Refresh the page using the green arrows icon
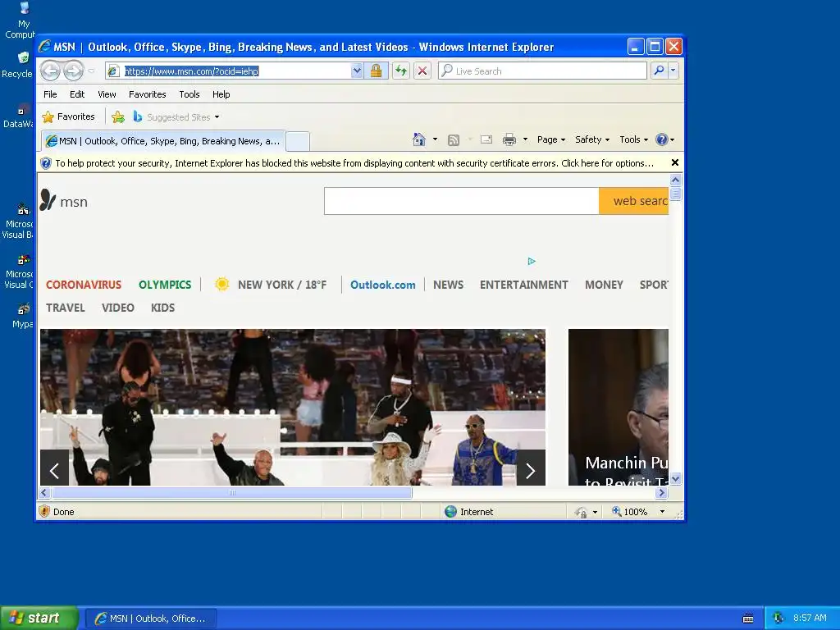The image size is (840, 630). click(400, 71)
